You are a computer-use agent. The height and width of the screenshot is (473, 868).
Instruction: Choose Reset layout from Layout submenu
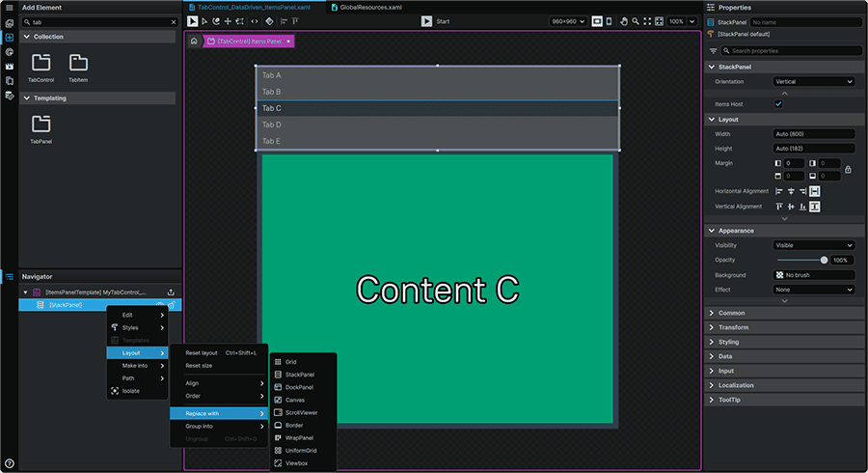[219, 352]
